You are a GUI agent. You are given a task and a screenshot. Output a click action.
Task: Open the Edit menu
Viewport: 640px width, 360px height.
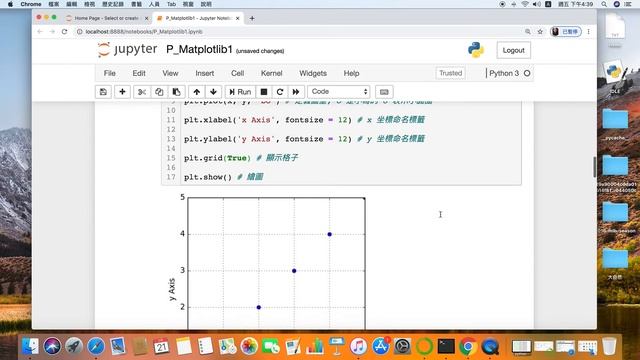(139, 73)
